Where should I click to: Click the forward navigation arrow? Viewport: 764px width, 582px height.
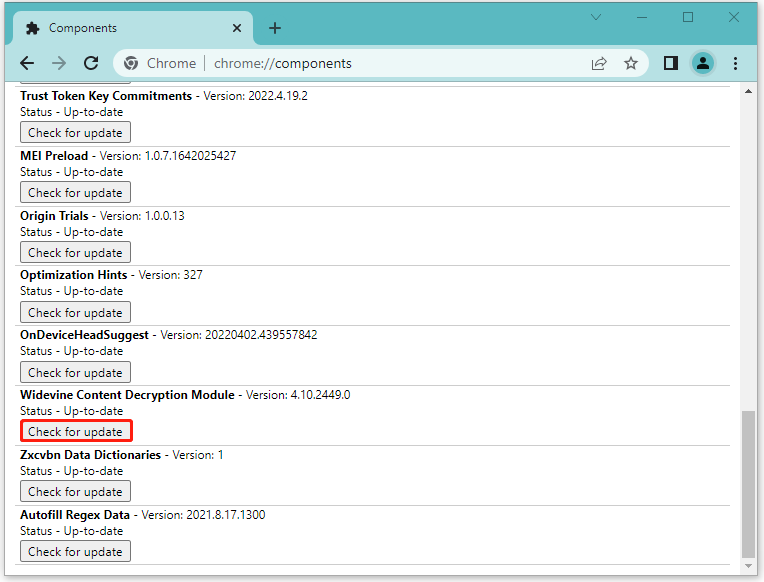point(59,63)
